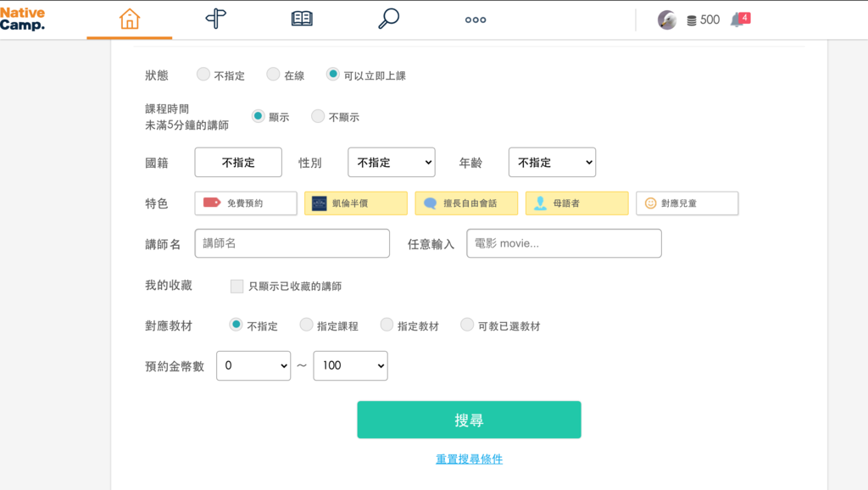The height and width of the screenshot is (490, 868).
Task: Select 可教已選教材 textbook option
Action: coord(467,325)
